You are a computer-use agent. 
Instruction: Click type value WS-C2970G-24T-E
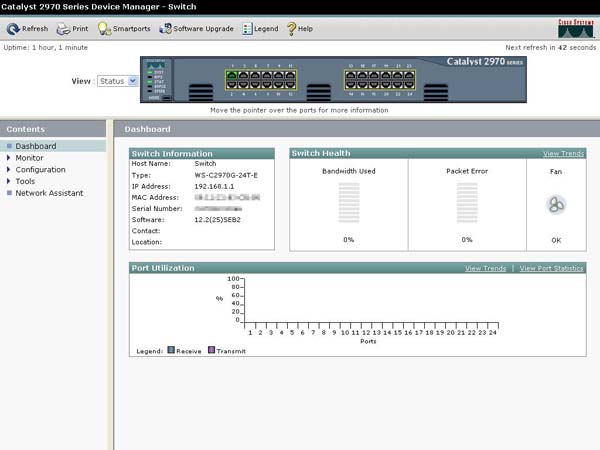[x=226, y=175]
